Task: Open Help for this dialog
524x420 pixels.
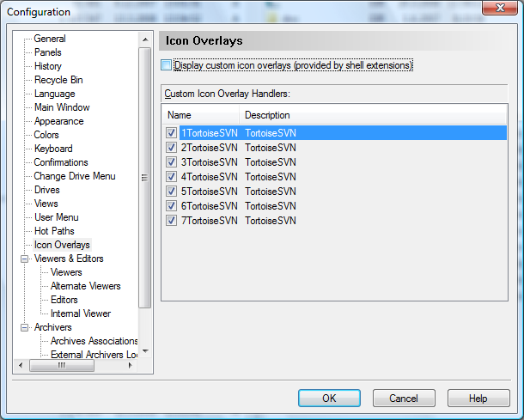Action: pos(478,398)
